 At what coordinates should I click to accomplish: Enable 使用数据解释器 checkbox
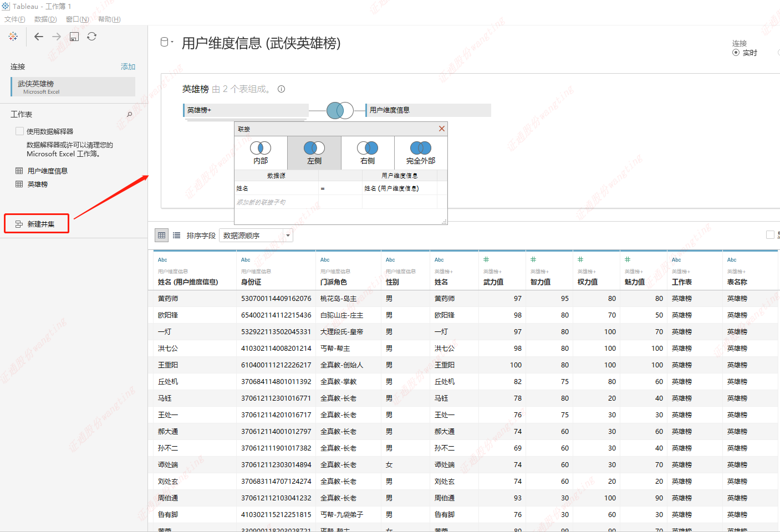20,131
